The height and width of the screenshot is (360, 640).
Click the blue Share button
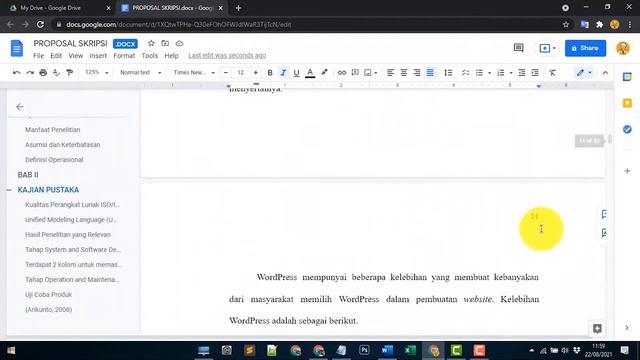[x=585, y=48]
